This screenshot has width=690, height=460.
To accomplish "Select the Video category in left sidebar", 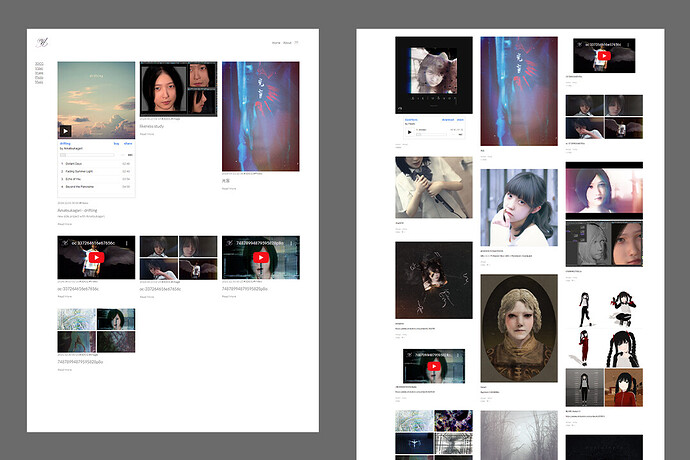I will point(39,69).
